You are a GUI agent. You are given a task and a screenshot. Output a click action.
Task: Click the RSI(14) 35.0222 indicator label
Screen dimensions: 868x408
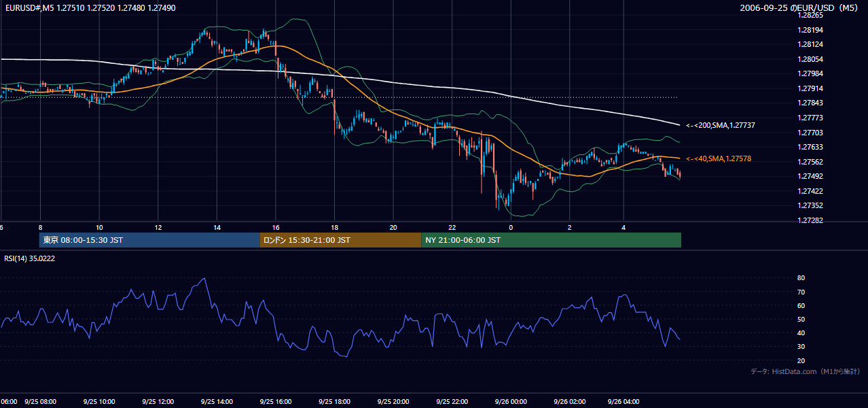[30, 258]
